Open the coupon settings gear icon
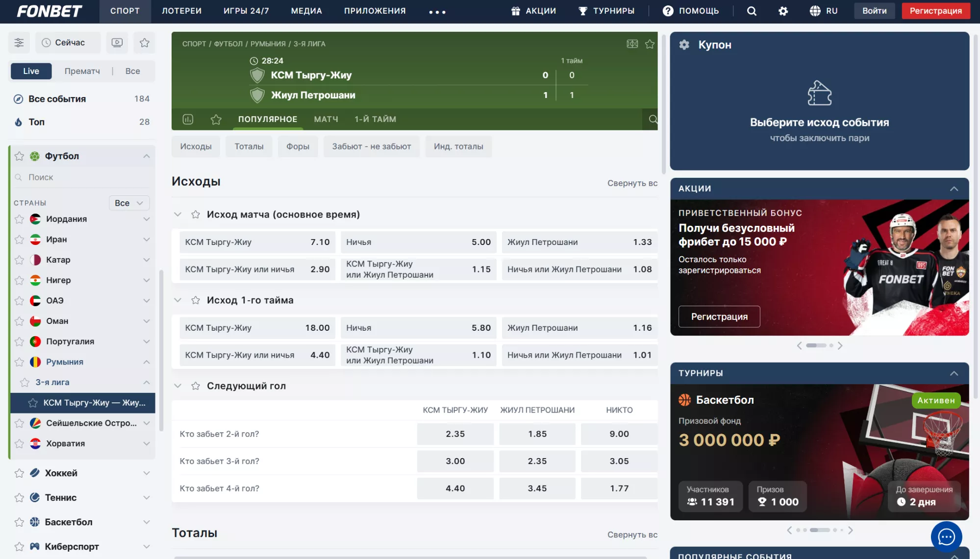Viewport: 980px width, 559px height. tap(684, 45)
